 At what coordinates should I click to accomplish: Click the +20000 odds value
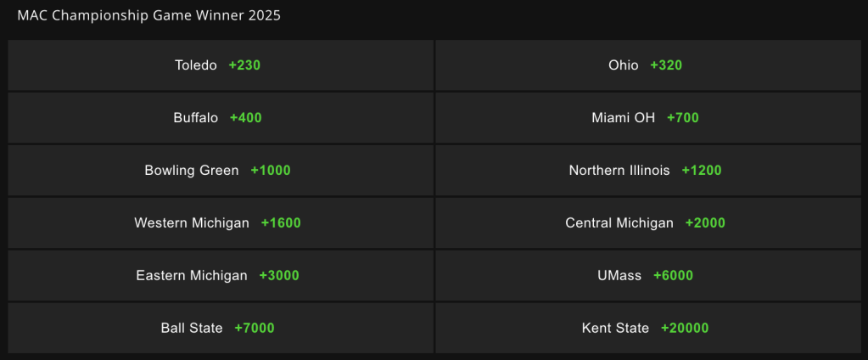[x=685, y=329]
